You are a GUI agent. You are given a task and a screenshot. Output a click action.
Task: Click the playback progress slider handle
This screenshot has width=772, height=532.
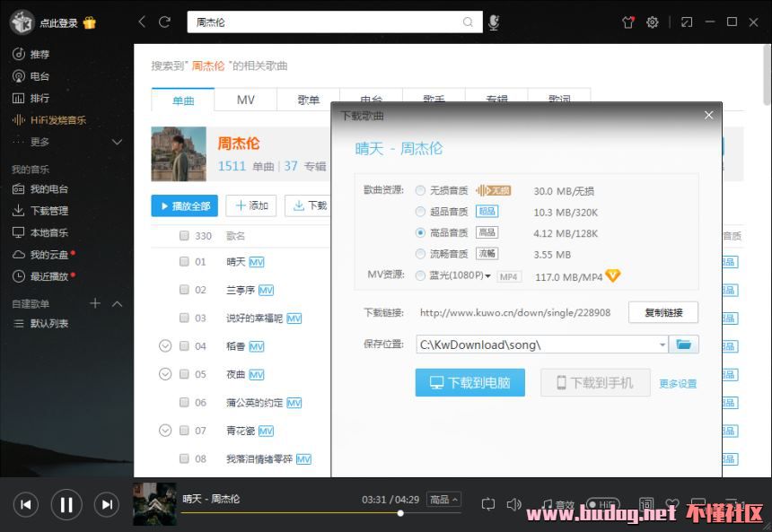pos(400,513)
